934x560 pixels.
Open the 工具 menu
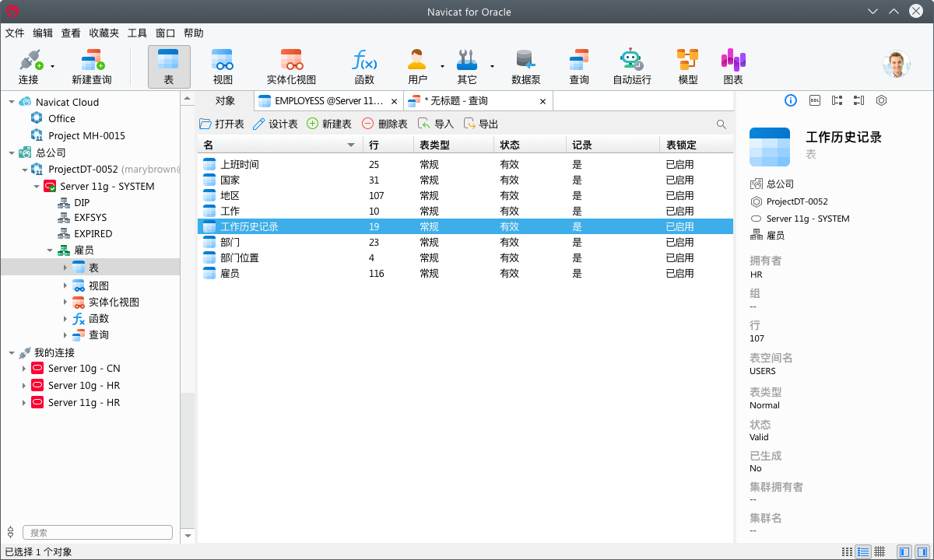[137, 33]
